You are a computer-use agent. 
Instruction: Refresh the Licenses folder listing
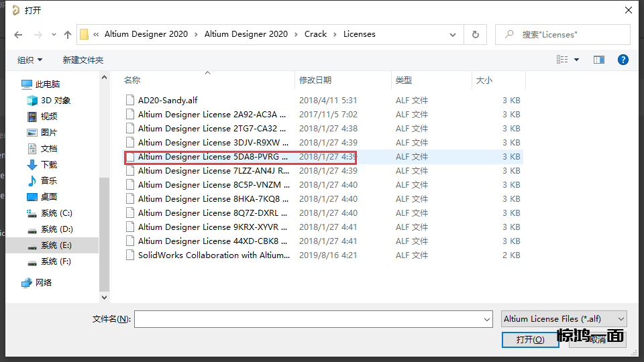476,34
